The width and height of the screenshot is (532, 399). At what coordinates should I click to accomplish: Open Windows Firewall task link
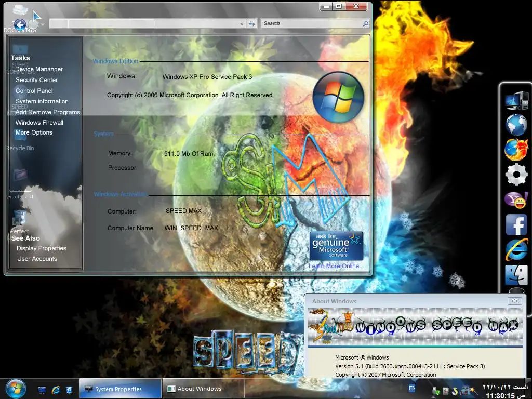tap(39, 123)
